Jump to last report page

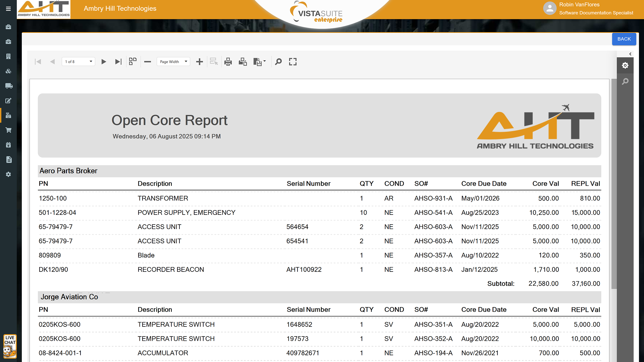[x=118, y=62]
